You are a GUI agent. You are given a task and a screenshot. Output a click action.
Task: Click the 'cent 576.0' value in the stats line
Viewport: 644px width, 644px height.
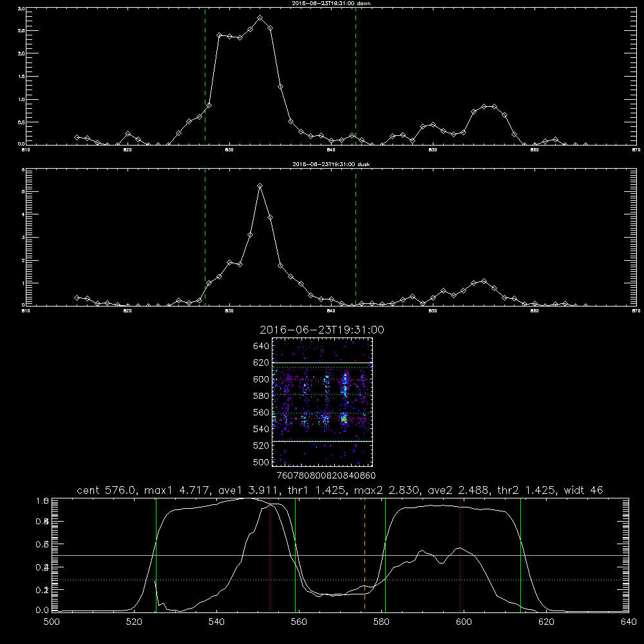pyautogui.click(x=108, y=490)
